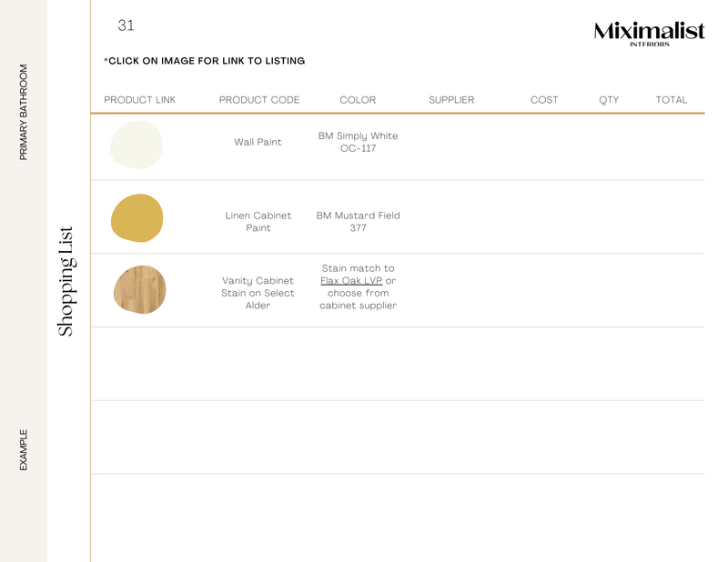Click the Vanity Cabinet Stain description
The image size is (728, 562).
pos(258,293)
